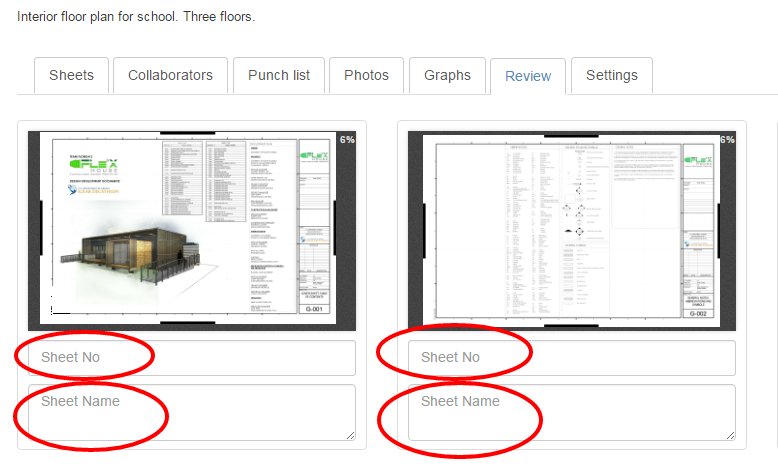Focus Sheet Name field under G-002 sheet
778x468 pixels.
(572, 412)
